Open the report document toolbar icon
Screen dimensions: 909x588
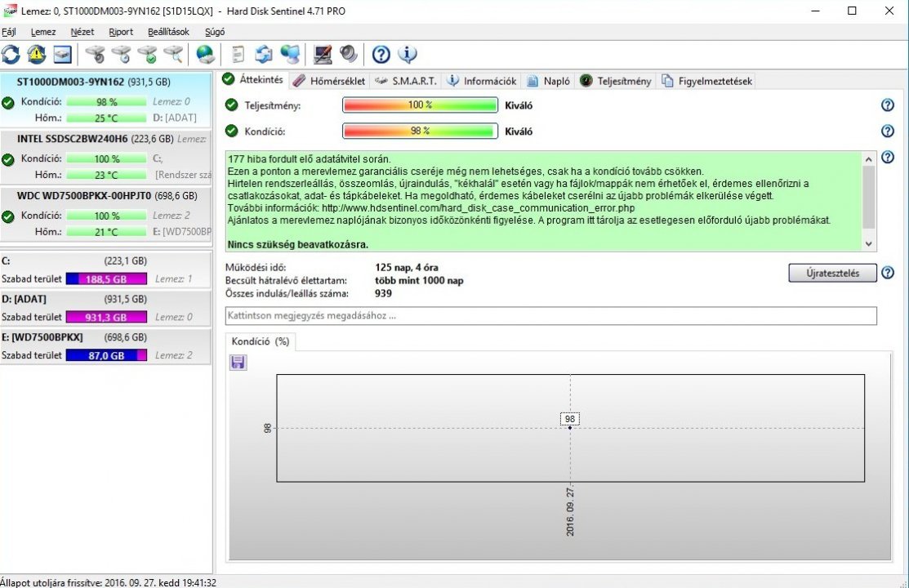coord(238,55)
